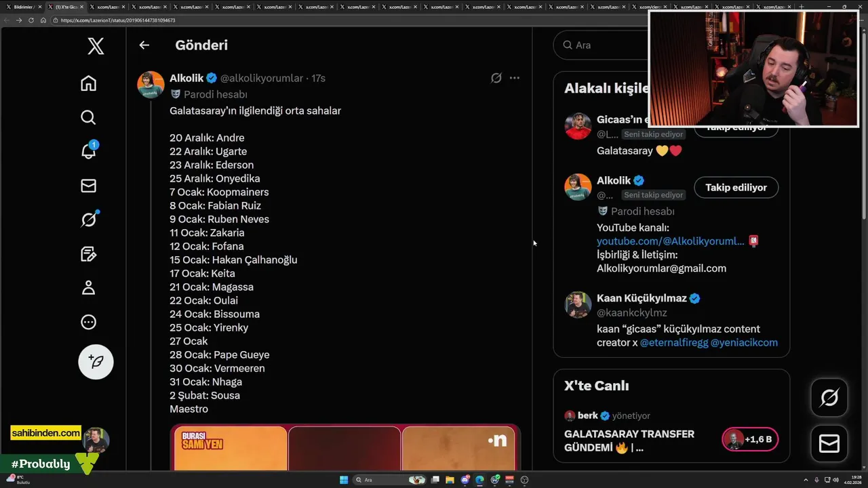Viewport: 868px width, 488px height.
Task: Reload the page with refresh icon
Action: click(31, 20)
